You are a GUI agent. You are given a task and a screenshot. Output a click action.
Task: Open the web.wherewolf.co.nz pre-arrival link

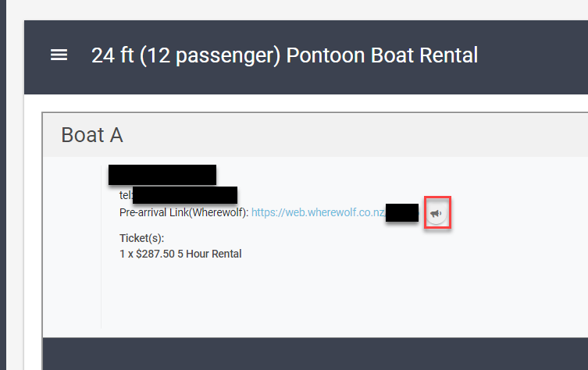click(x=318, y=212)
